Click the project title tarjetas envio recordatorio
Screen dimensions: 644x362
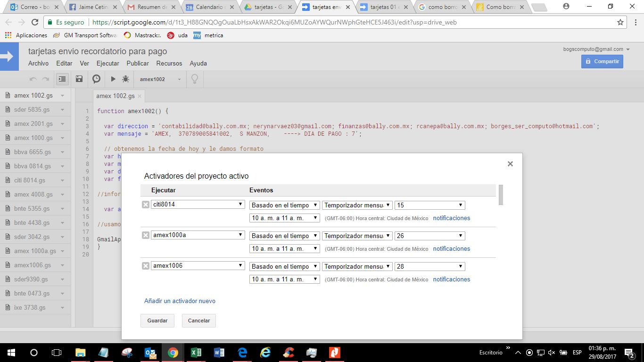[x=98, y=51]
